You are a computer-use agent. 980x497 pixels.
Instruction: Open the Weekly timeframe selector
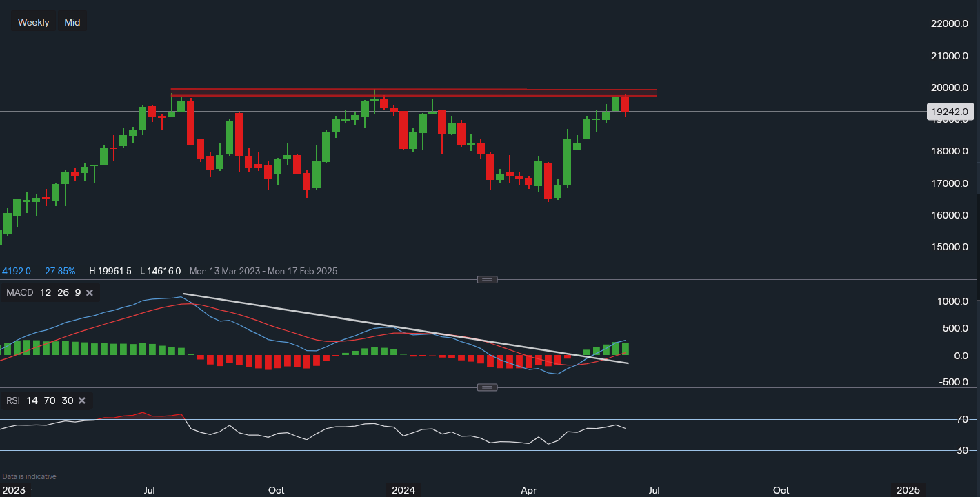coord(33,22)
